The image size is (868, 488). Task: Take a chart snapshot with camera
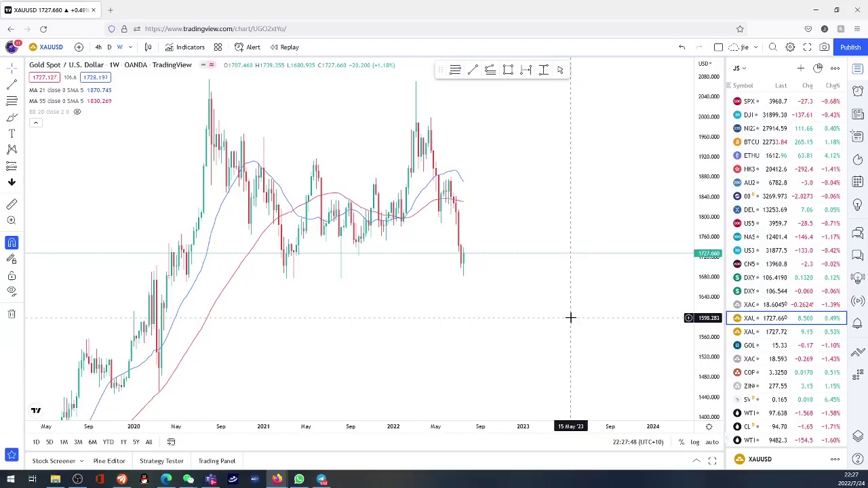pyautogui.click(x=824, y=47)
